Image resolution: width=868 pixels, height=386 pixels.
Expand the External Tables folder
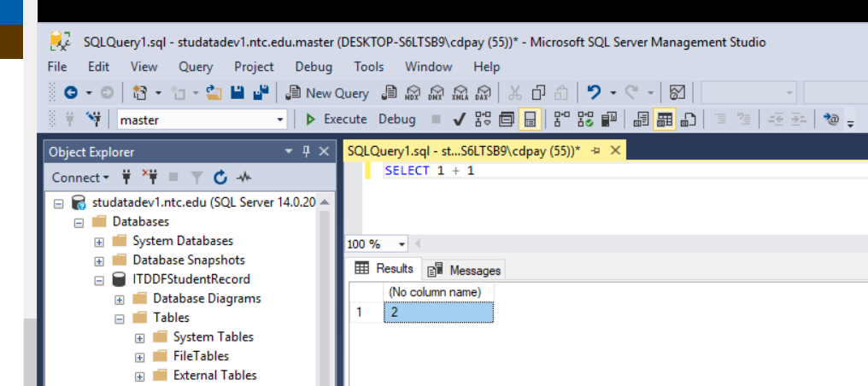[139, 376]
